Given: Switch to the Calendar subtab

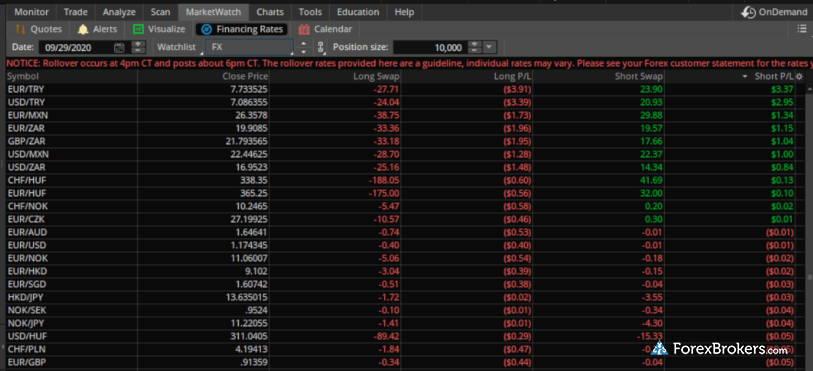Looking at the screenshot, I should coord(326,29).
